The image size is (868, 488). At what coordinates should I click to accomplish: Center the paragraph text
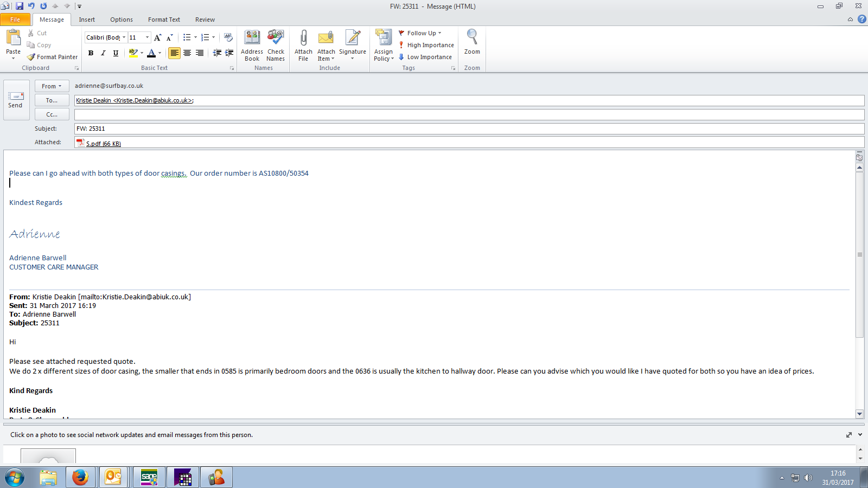pos(187,53)
